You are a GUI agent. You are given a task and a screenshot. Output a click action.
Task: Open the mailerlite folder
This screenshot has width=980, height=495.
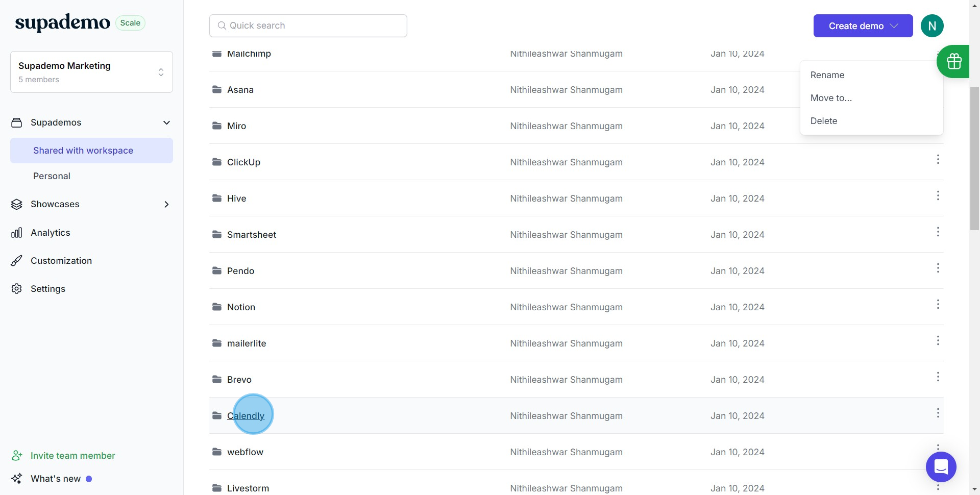point(247,343)
